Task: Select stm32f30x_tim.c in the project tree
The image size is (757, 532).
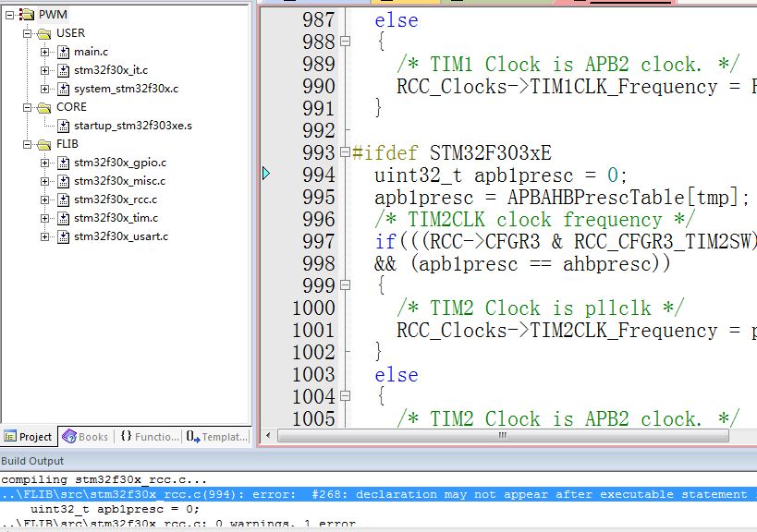Action: click(x=116, y=218)
